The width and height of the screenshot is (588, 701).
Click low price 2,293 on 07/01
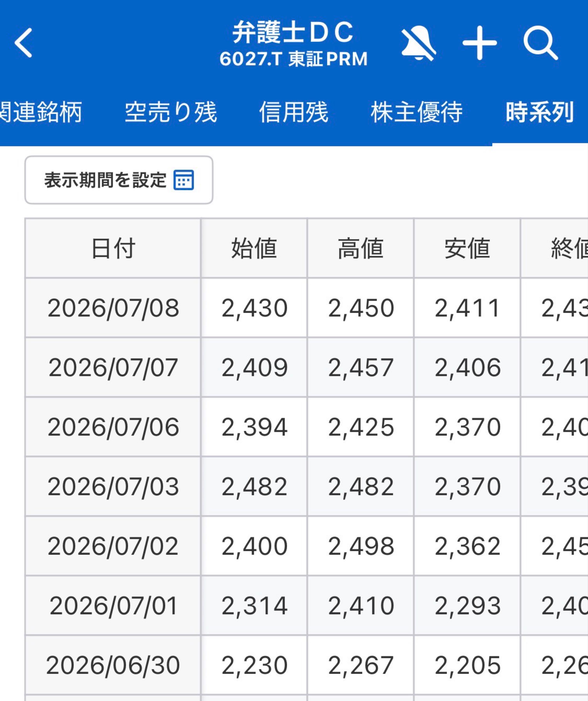(x=467, y=606)
